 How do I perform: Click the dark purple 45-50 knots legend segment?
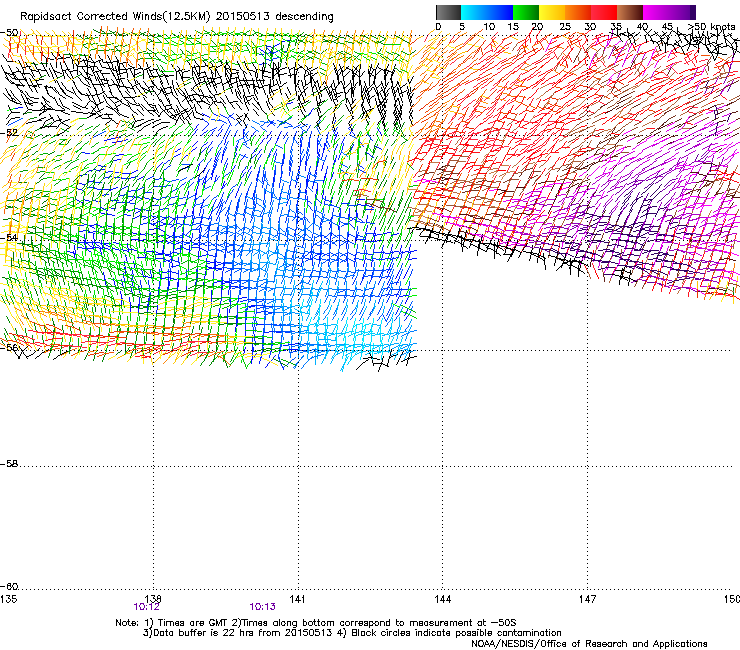682,12
